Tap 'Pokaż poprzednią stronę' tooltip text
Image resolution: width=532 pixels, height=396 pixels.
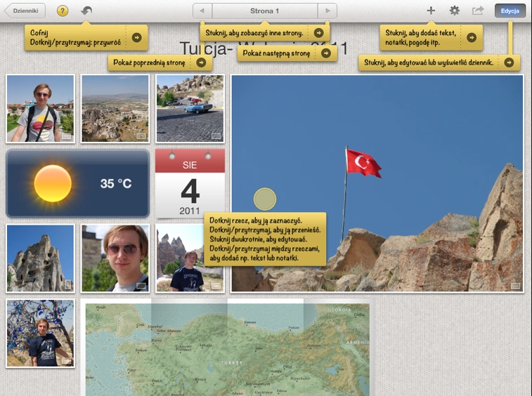[x=149, y=62]
